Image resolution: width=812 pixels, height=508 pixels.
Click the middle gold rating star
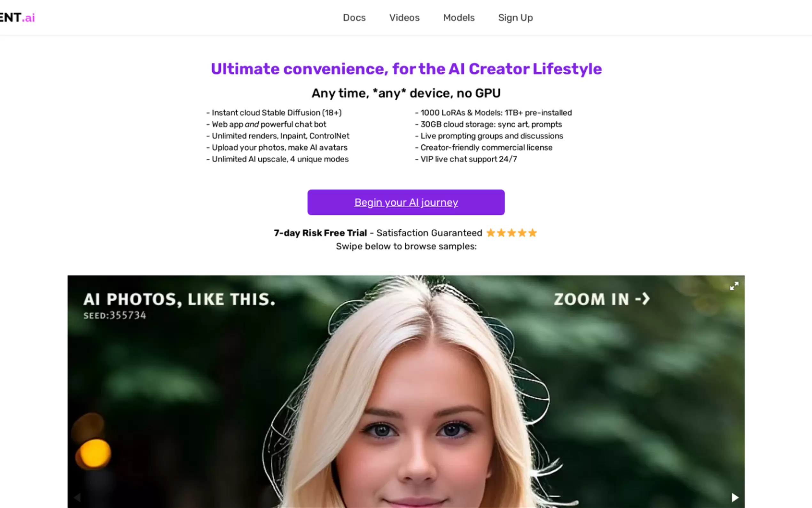tap(511, 233)
